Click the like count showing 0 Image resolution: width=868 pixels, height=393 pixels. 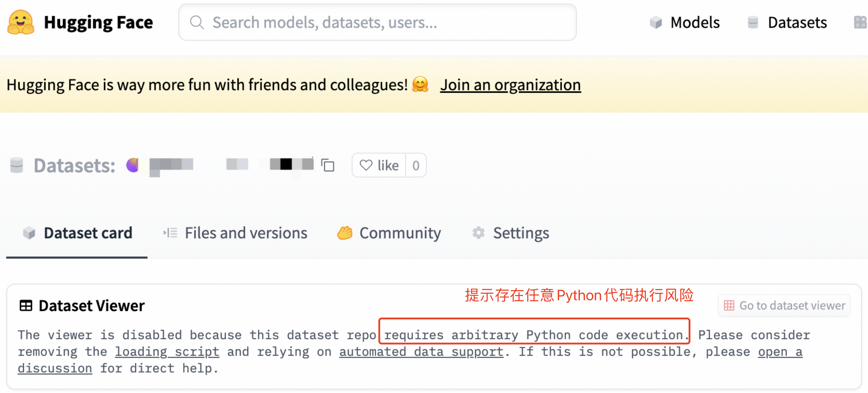pyautogui.click(x=416, y=165)
